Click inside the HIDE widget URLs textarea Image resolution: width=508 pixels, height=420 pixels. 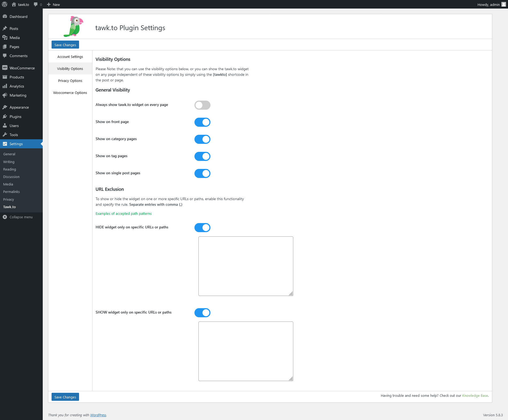(245, 266)
